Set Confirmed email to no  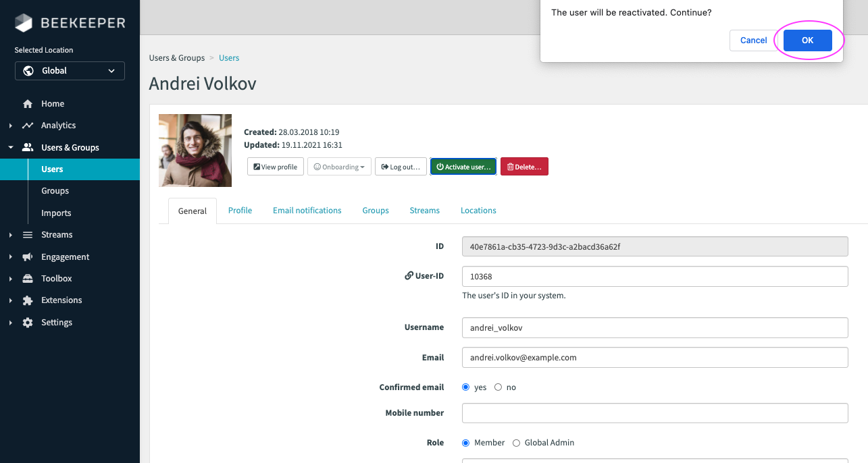click(498, 387)
